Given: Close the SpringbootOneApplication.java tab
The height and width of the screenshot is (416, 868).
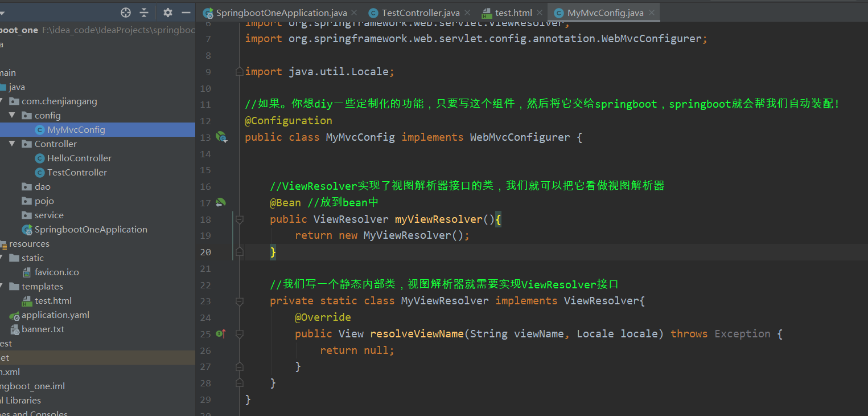Looking at the screenshot, I should coord(354,13).
